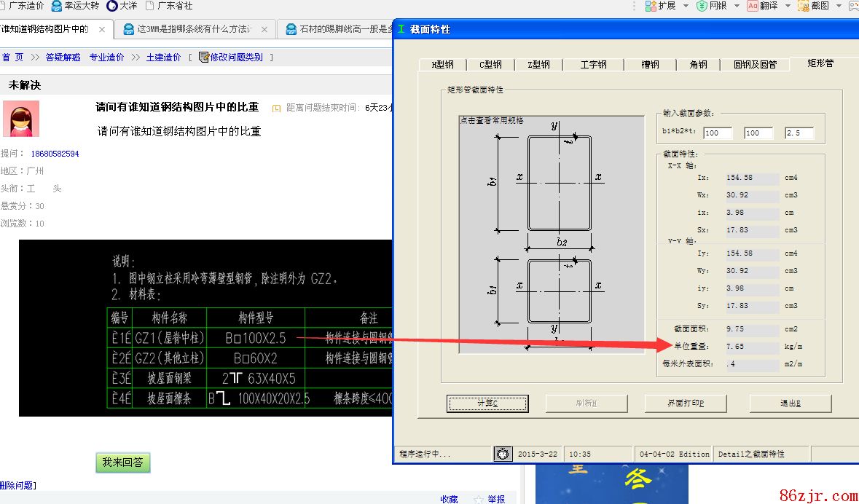859x504 pixels.
Task: Open the 土建造价 breadcrumb link
Action: pos(163,57)
